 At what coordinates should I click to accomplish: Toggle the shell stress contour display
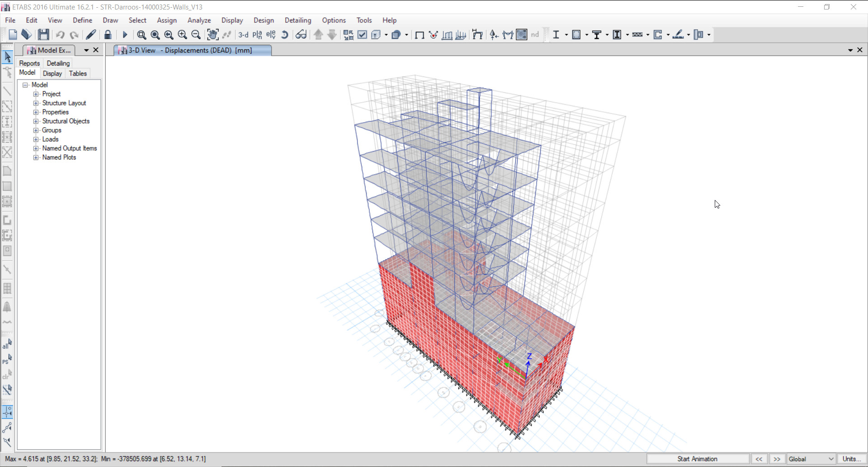(521, 35)
